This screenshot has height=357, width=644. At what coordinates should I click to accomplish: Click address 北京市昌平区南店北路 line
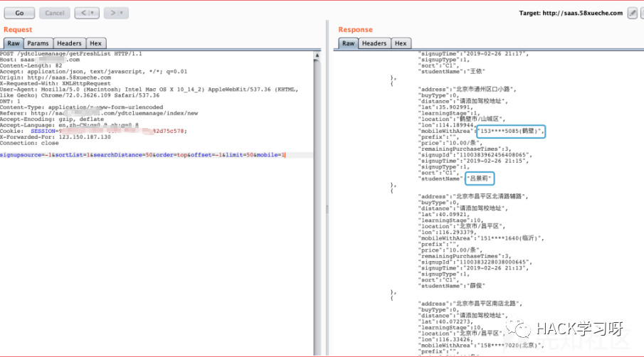(470, 304)
